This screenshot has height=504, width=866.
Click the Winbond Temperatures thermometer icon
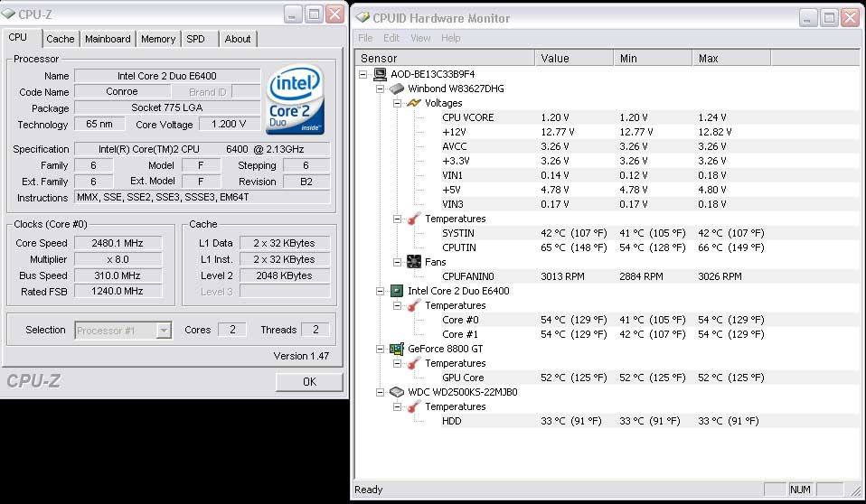414,219
